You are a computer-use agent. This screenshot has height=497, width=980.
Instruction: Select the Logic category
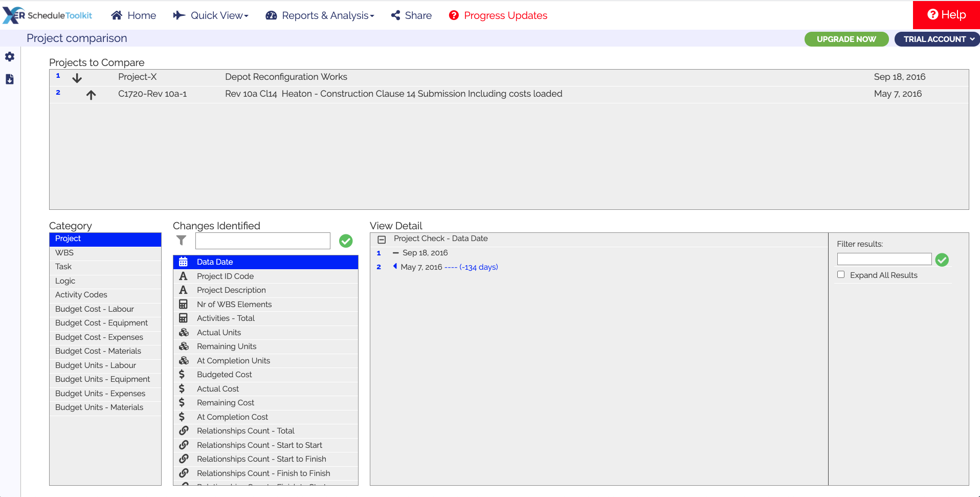[105, 281]
